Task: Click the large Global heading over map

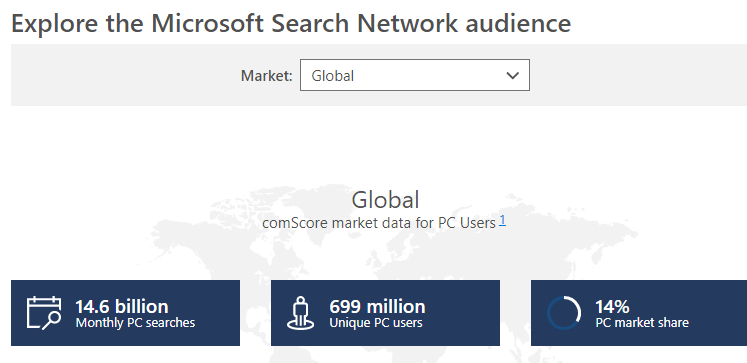Action: tap(385, 200)
